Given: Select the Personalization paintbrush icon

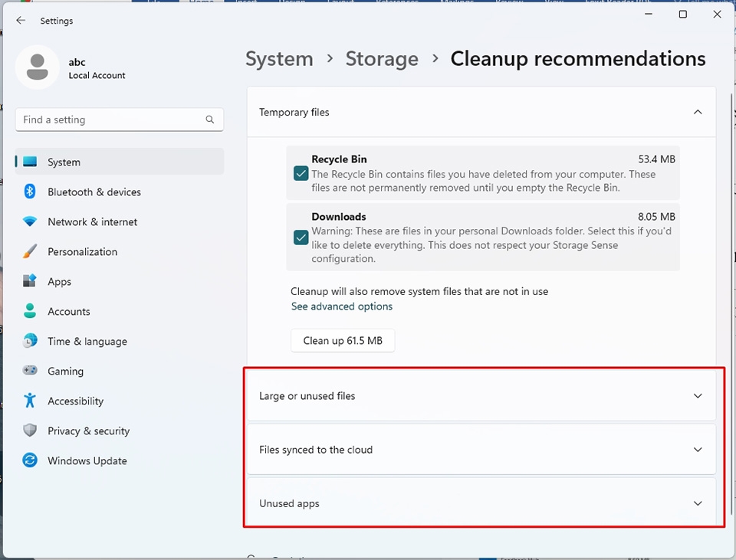Looking at the screenshot, I should point(30,251).
